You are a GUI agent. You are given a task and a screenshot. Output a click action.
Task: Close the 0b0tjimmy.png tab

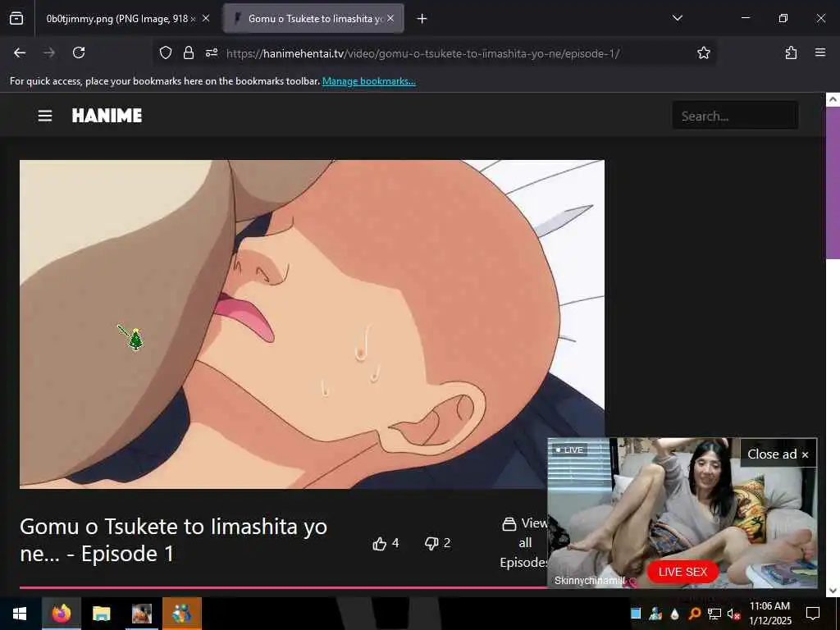[206, 18]
